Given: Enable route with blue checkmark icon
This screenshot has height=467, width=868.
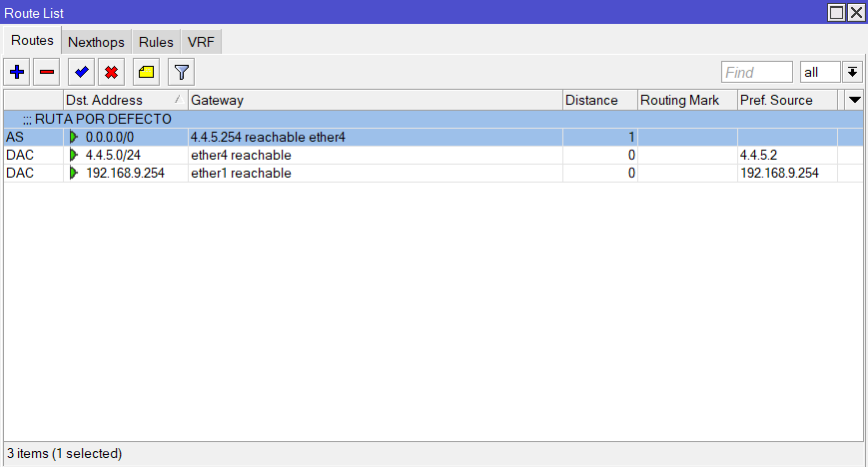Looking at the screenshot, I should [x=81, y=72].
